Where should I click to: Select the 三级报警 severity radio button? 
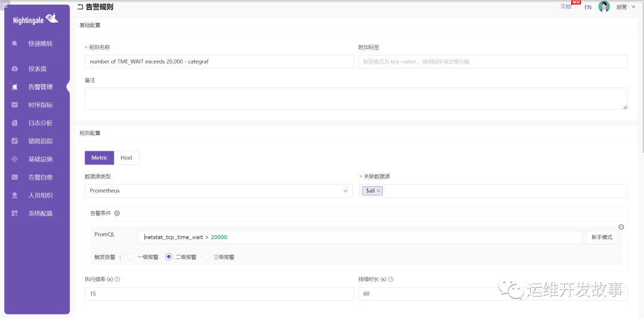pyautogui.click(x=207, y=257)
